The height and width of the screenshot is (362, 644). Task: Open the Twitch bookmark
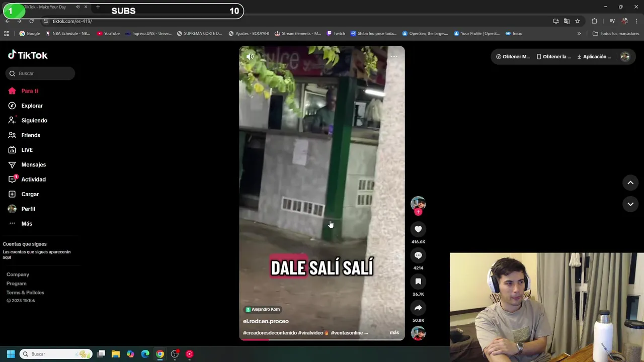tap(336, 34)
